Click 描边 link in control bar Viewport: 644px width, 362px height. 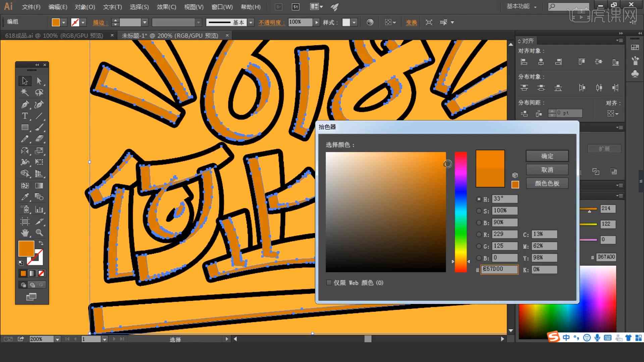[x=100, y=22]
